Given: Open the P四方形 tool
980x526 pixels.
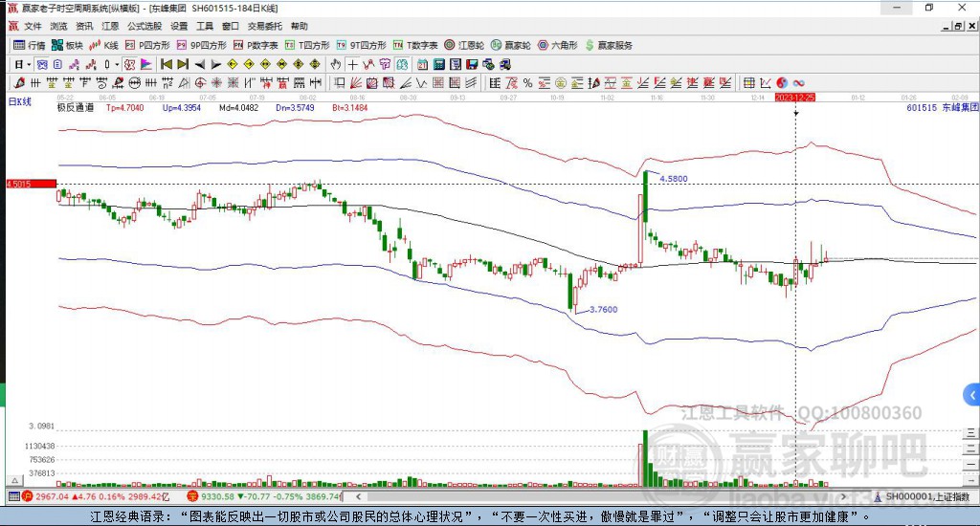Looking at the screenshot, I should (x=147, y=45).
